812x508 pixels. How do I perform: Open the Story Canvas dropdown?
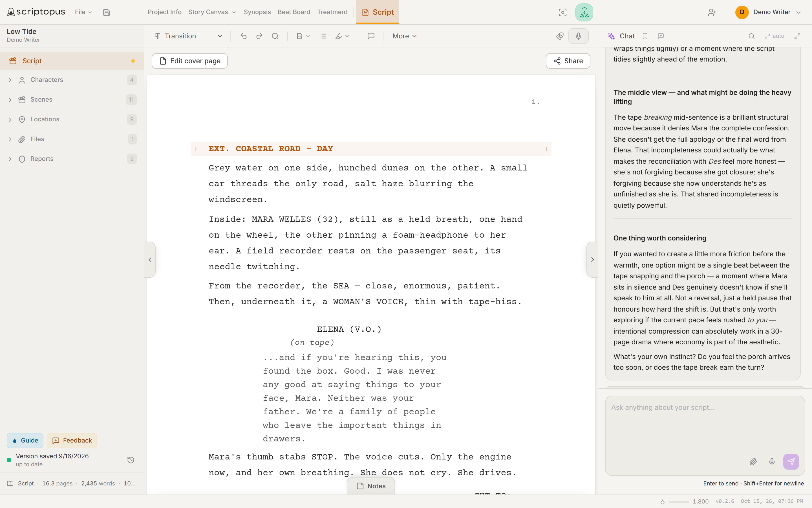[212, 12]
